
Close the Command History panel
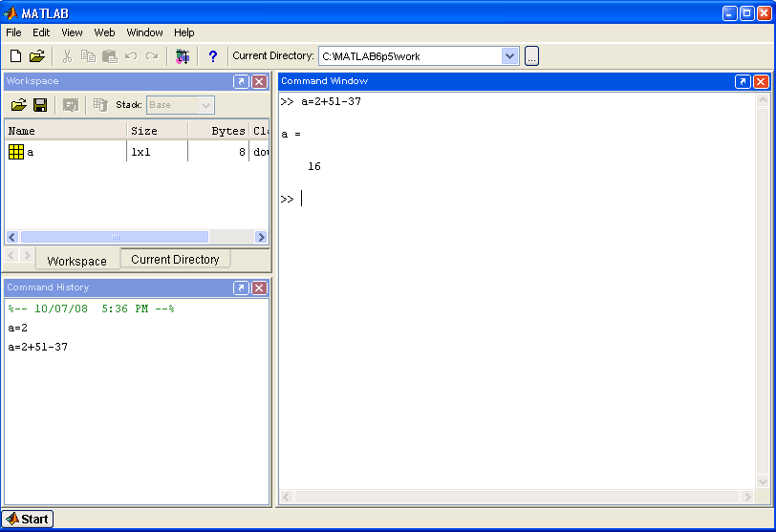click(x=259, y=287)
